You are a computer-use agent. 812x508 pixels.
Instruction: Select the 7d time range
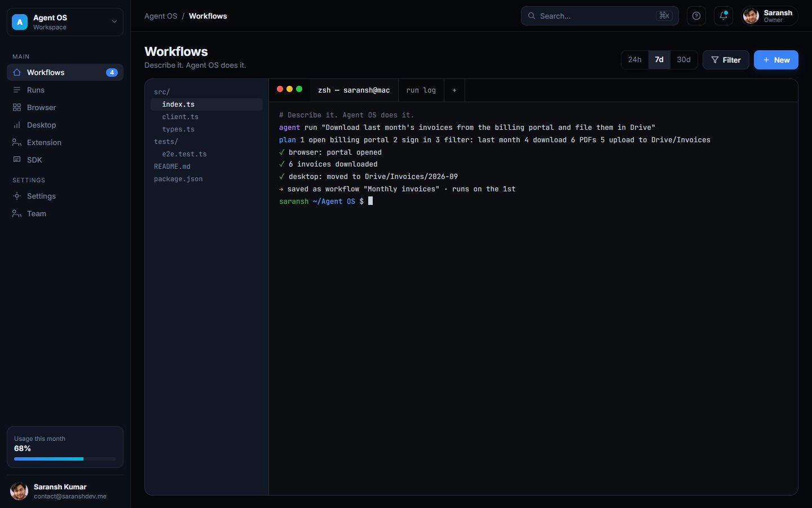tap(659, 60)
